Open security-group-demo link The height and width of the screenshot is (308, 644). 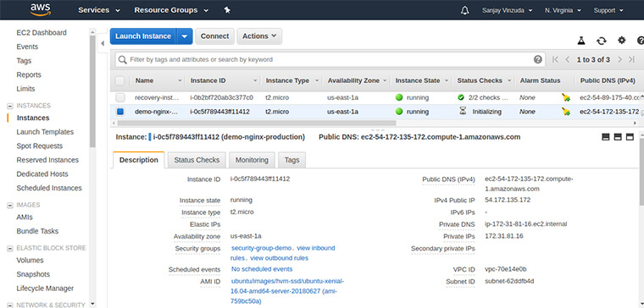click(261, 248)
